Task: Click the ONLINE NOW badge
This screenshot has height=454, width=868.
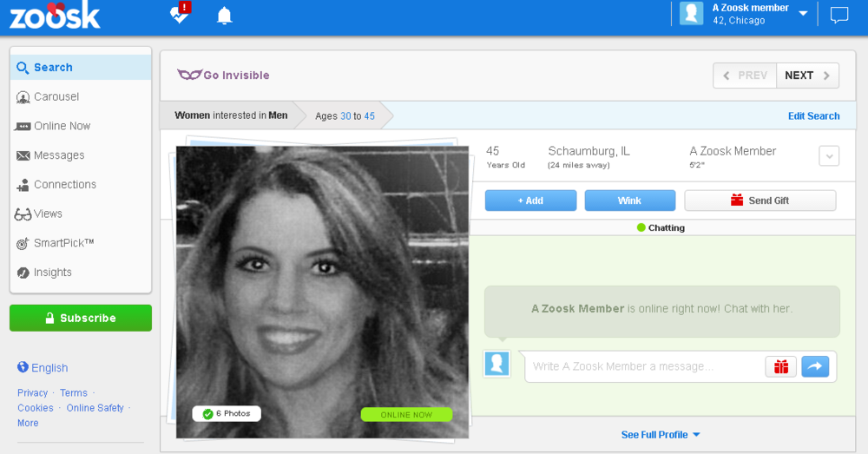Action: [406, 414]
